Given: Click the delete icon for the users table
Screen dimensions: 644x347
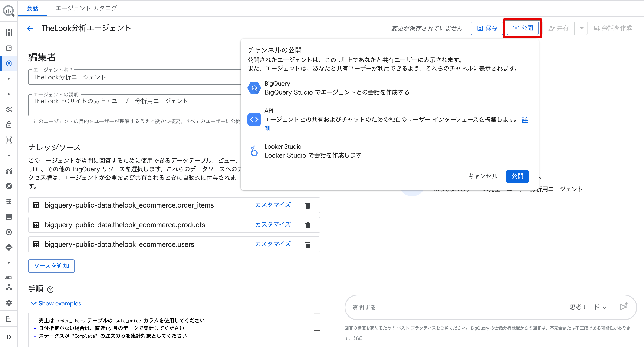Looking at the screenshot, I should point(308,245).
